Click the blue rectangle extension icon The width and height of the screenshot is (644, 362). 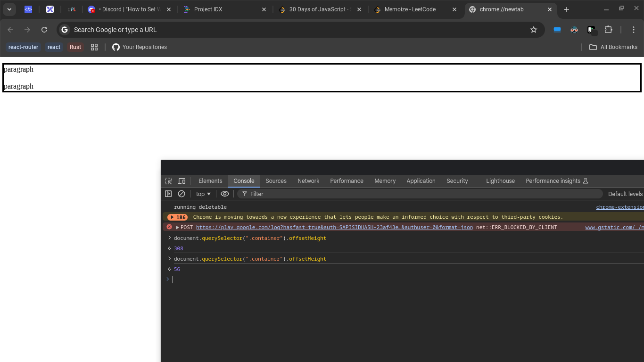(557, 30)
